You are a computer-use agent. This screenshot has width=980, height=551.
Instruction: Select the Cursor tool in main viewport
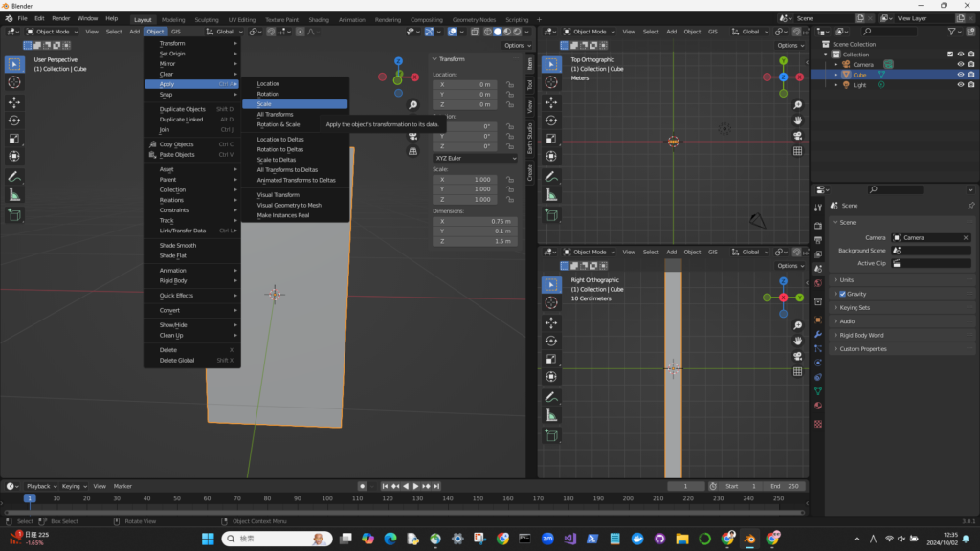(x=14, y=82)
